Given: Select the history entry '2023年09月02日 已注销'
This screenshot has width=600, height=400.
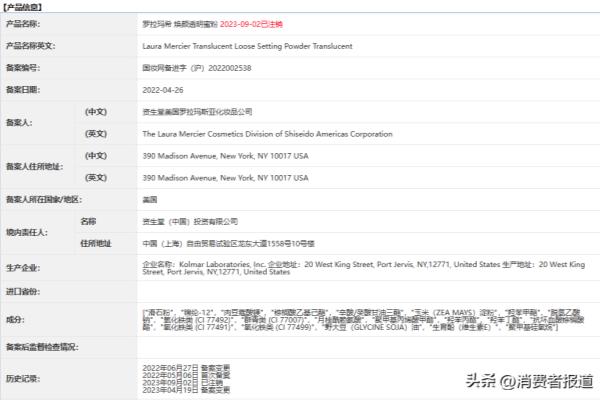Looking at the screenshot, I should pos(183,383).
